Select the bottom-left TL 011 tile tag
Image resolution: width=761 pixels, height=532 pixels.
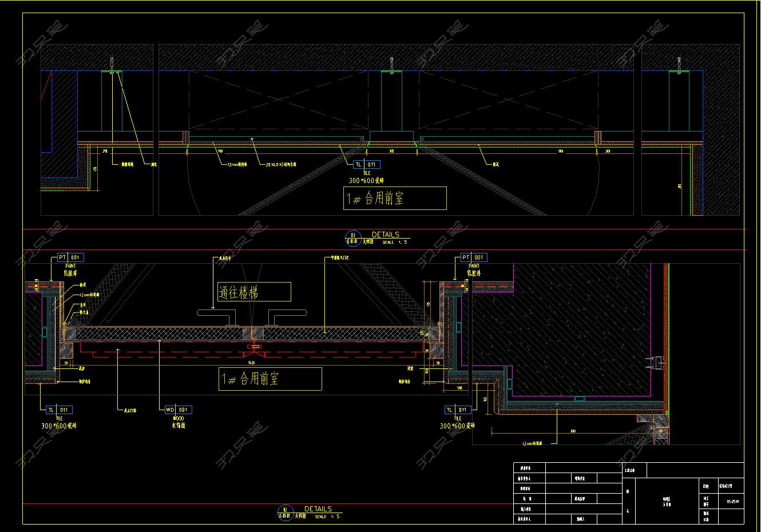click(x=59, y=410)
